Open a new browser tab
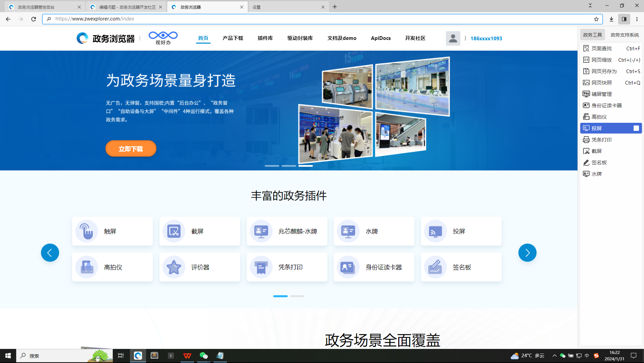Image resolution: width=644 pixels, height=363 pixels. (x=335, y=7)
